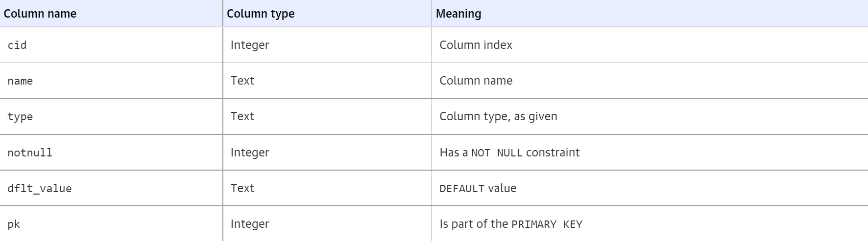Screen dimensions: 868x241
Task: Click the "Meaning" header cell
Action: [x=650, y=13]
